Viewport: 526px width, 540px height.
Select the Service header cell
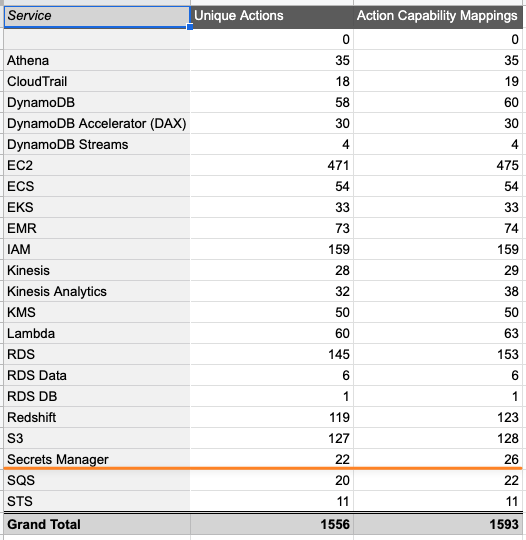pos(97,17)
